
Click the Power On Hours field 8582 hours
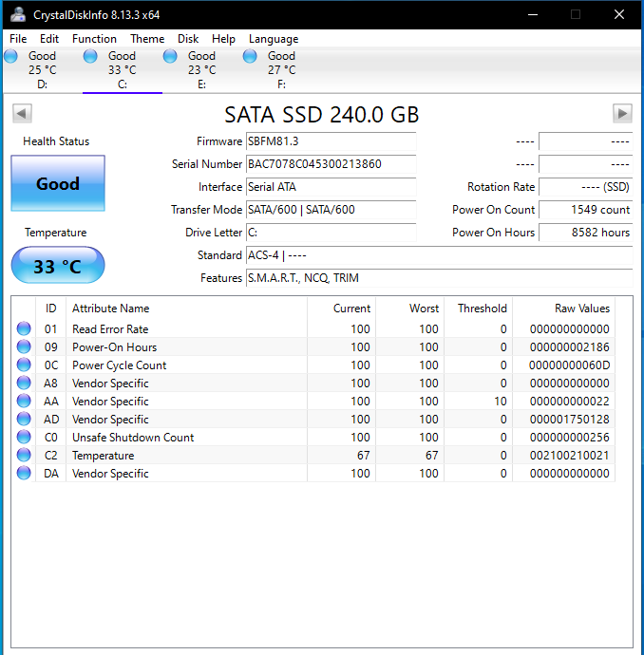click(586, 233)
